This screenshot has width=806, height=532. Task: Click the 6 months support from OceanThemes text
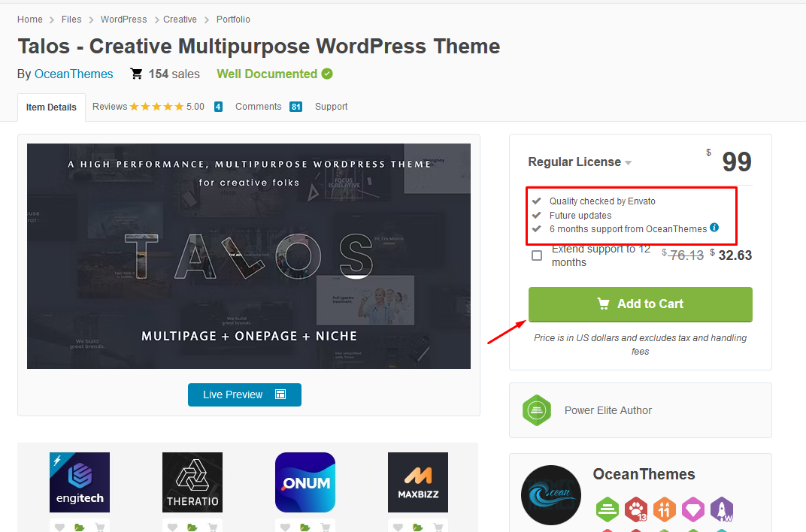coord(628,229)
